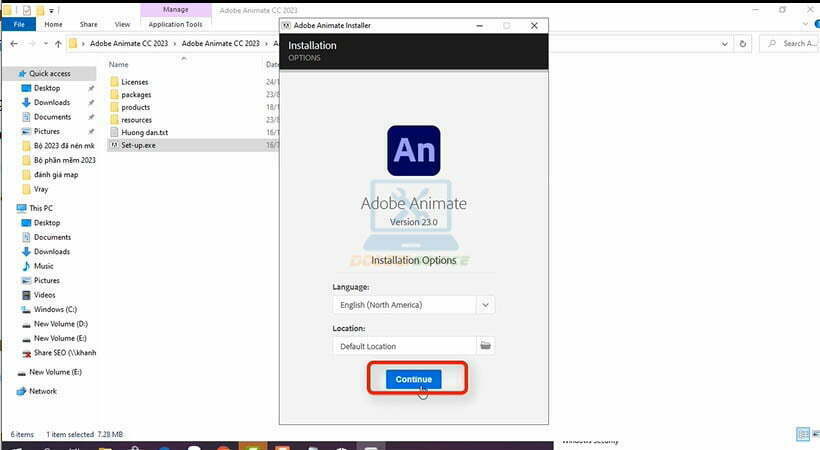Select Windows (C:) drive in sidebar
The image size is (820, 450).
[55, 309]
